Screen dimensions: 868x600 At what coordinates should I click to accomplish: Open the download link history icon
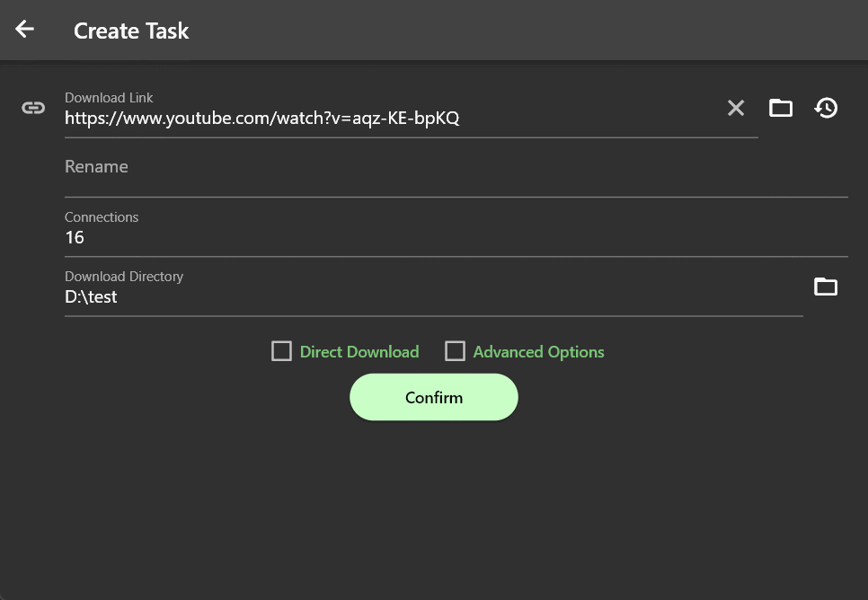(x=826, y=108)
